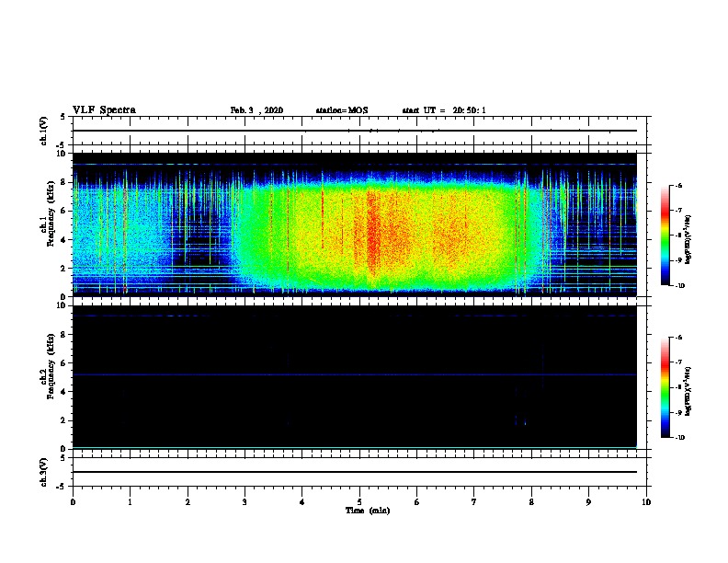This screenshot has width=728, height=563.
Task: Click the '5' tick on the time axis
Action: point(359,502)
